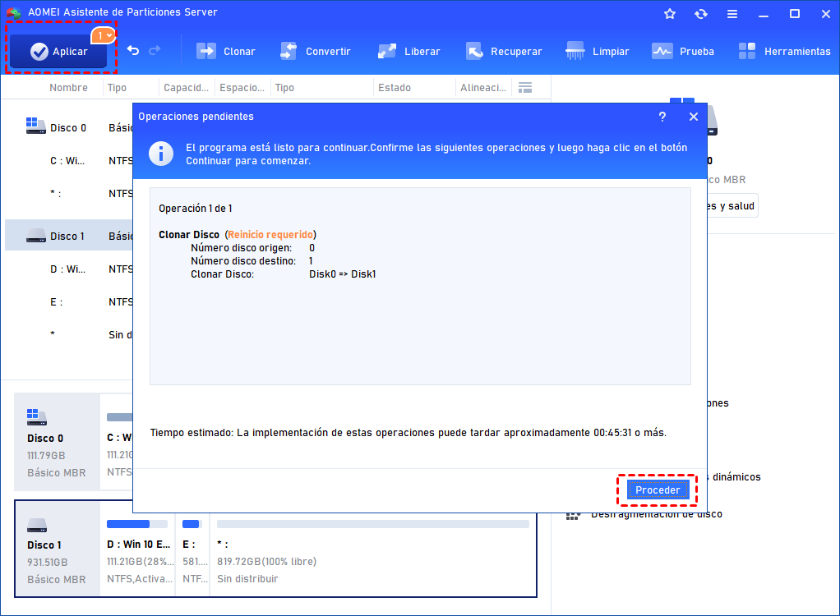The height and width of the screenshot is (616, 840).
Task: Click the favorites star icon in title bar
Action: click(x=670, y=14)
